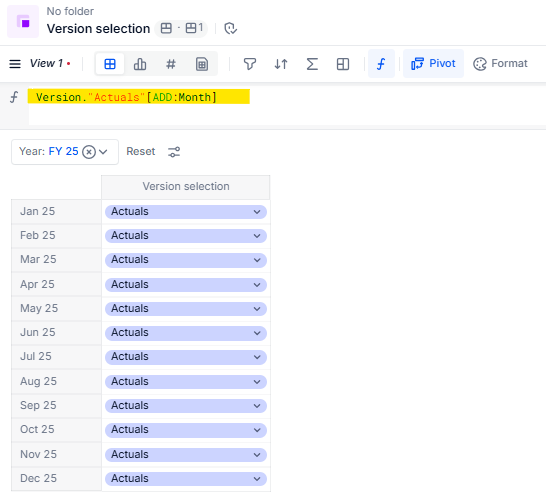Open the sigma aggregation icon
The height and width of the screenshot is (502, 546).
pyautogui.click(x=312, y=64)
